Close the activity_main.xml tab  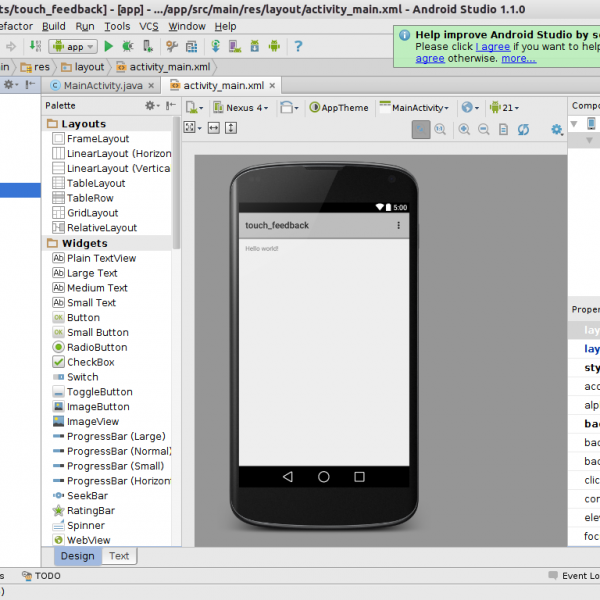(272, 86)
